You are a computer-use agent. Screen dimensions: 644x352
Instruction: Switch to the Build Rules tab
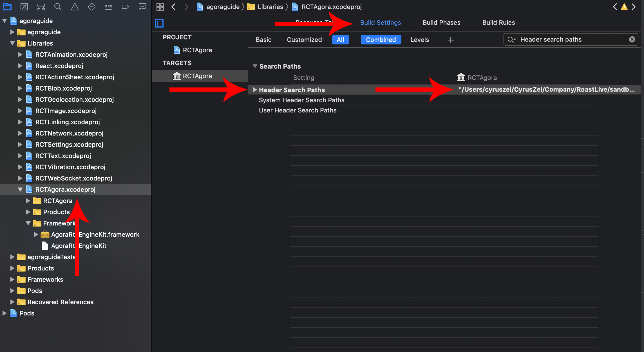tap(498, 22)
